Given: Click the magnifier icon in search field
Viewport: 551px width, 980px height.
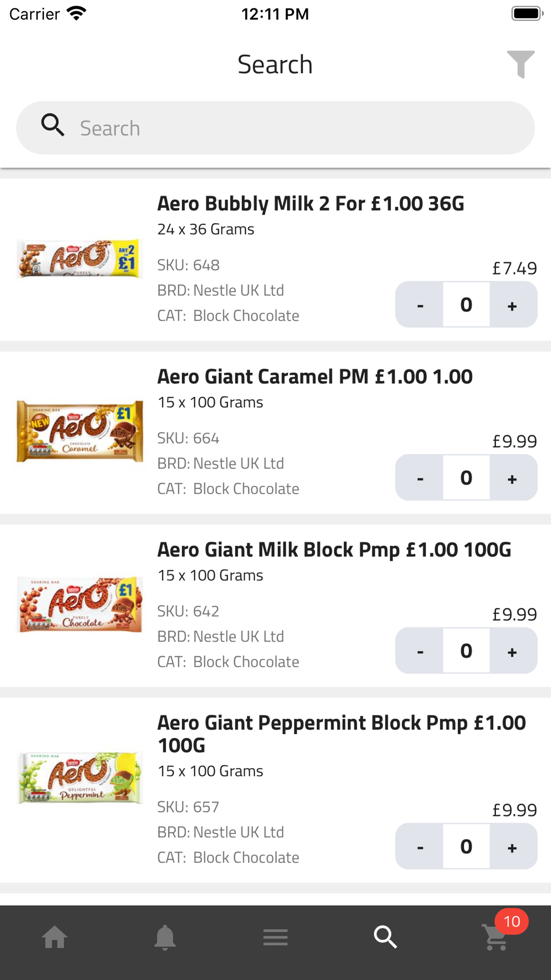Looking at the screenshot, I should coord(53,125).
